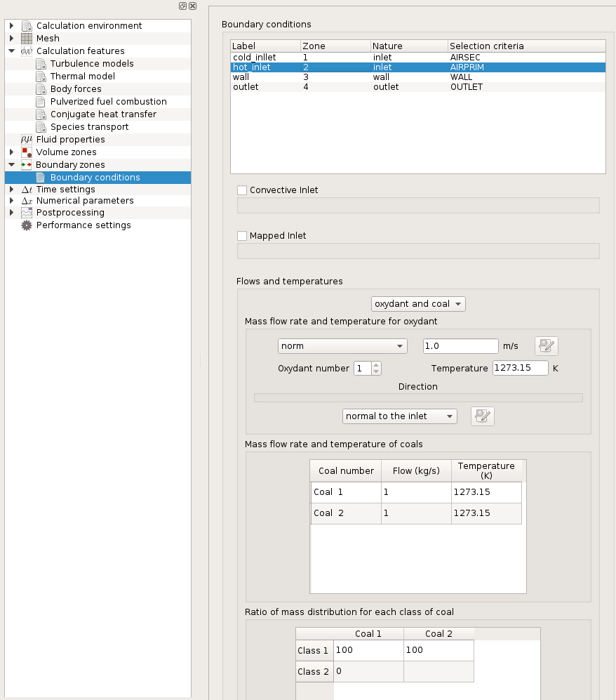Open the inlet direction formula editor
Image resolution: width=616 pixels, height=700 pixels.
pyautogui.click(x=483, y=416)
